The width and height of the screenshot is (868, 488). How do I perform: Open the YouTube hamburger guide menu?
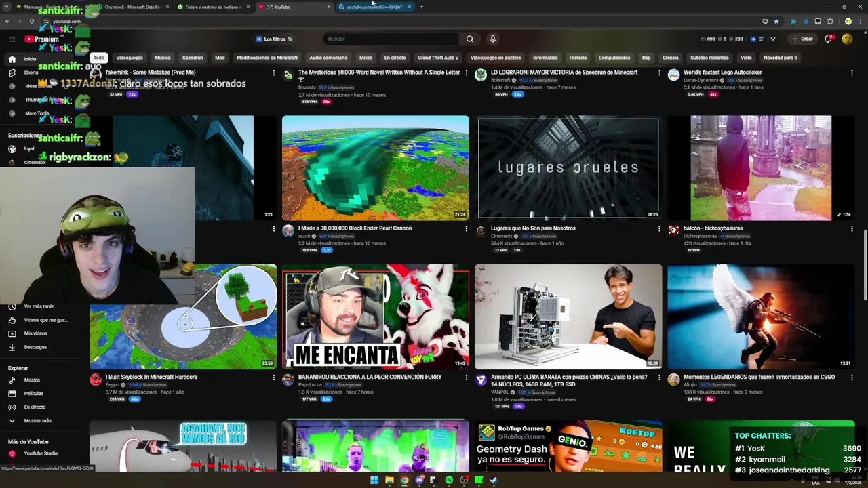12,39
